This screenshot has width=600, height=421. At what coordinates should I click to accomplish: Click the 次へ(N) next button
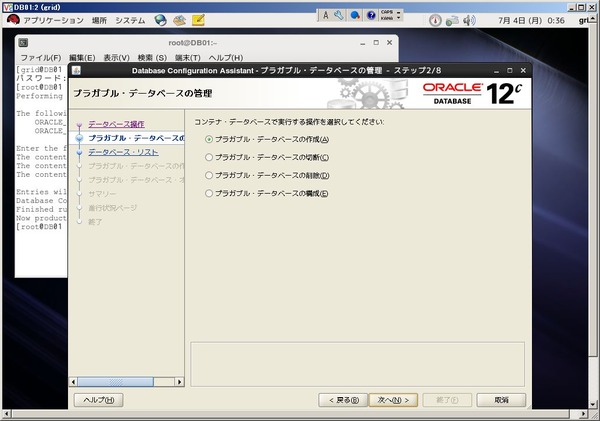tap(393, 400)
